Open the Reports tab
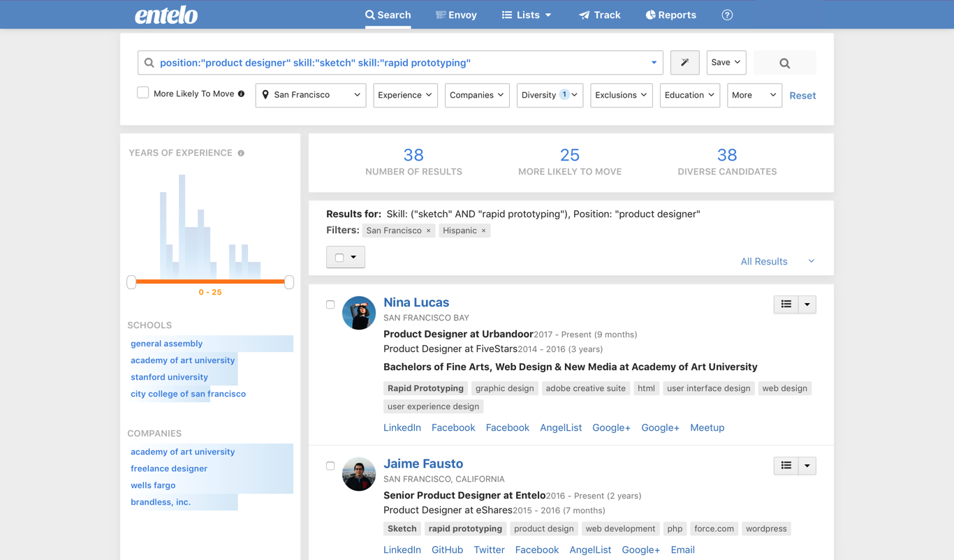 [670, 15]
